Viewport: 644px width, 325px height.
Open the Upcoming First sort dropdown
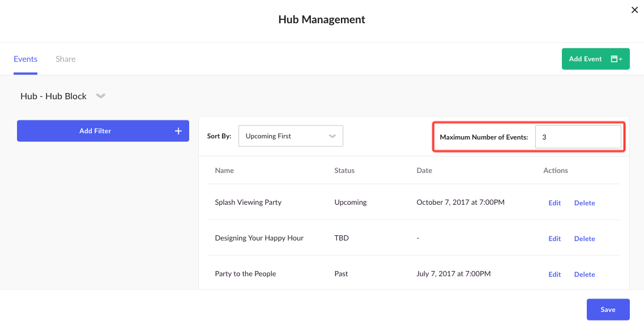[x=291, y=136]
